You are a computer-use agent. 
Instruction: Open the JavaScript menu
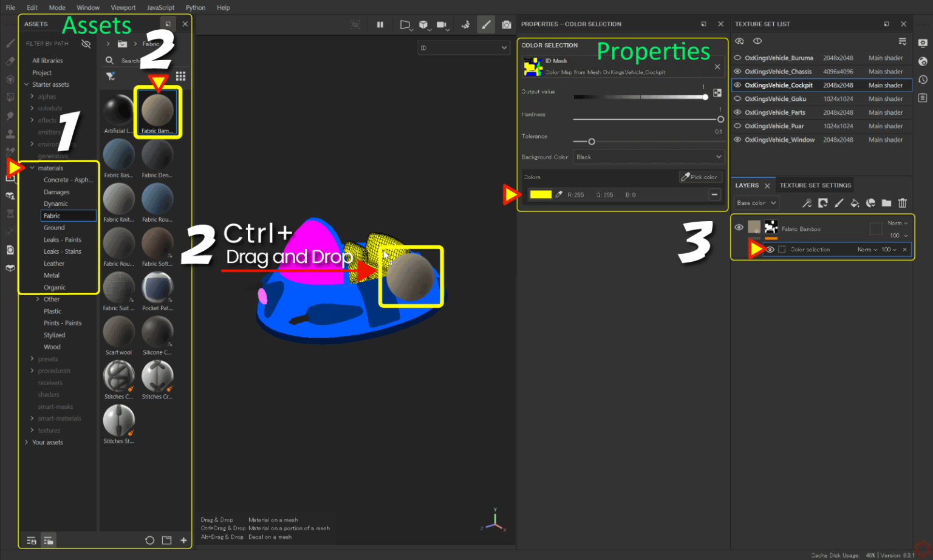click(x=160, y=7)
